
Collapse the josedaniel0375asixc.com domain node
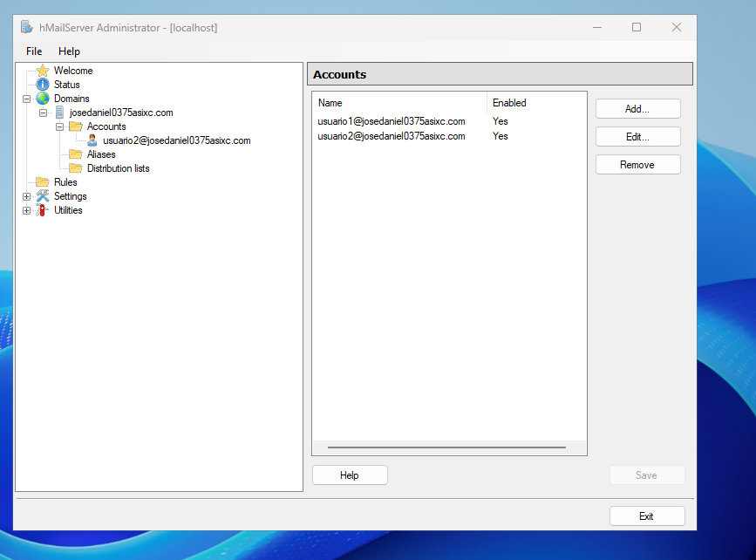pyautogui.click(x=43, y=113)
